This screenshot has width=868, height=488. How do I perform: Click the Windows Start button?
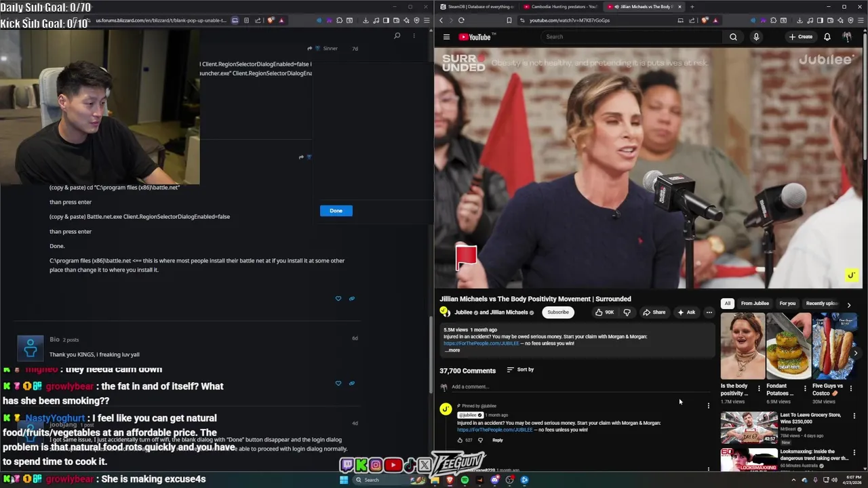pos(344,480)
